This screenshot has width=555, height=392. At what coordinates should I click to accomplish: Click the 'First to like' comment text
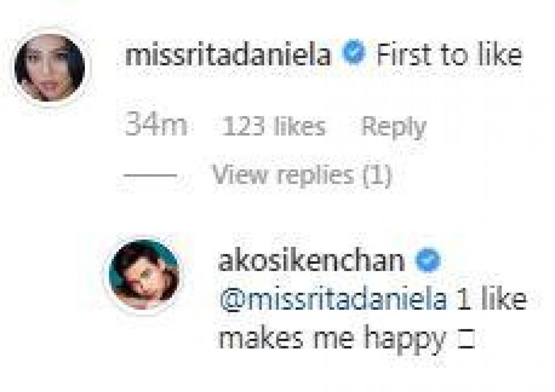(x=449, y=55)
